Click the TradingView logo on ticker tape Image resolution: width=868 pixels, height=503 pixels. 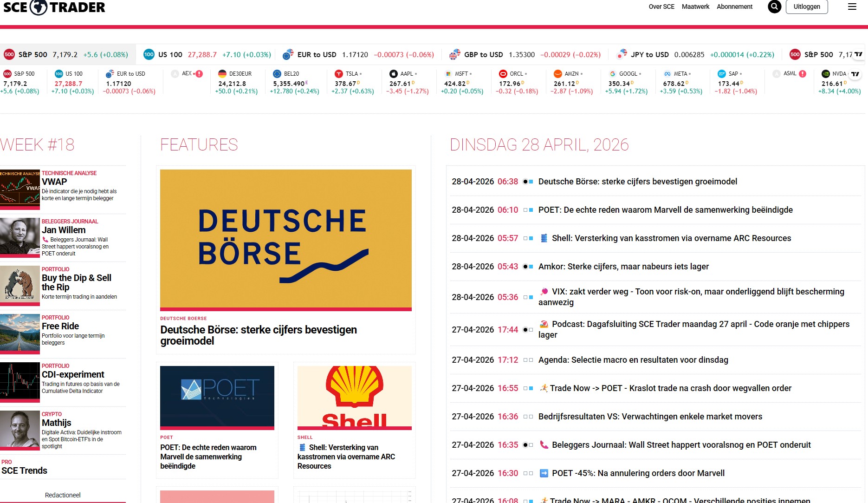(859, 54)
